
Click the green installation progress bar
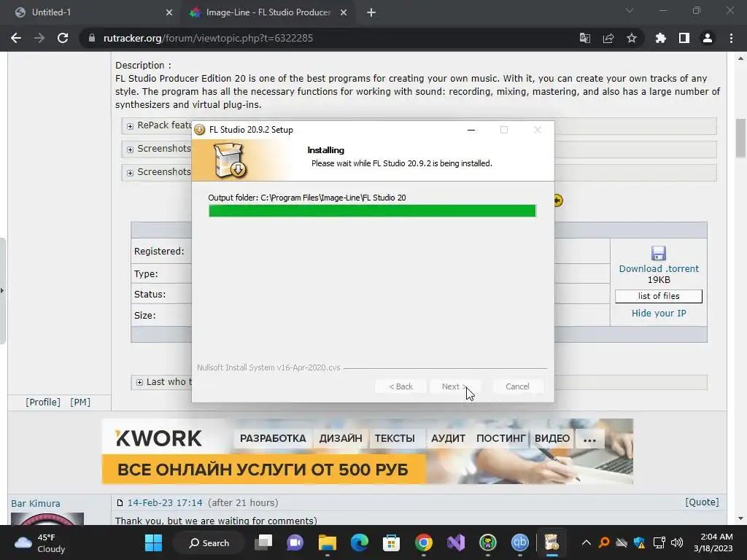pyautogui.click(x=372, y=211)
